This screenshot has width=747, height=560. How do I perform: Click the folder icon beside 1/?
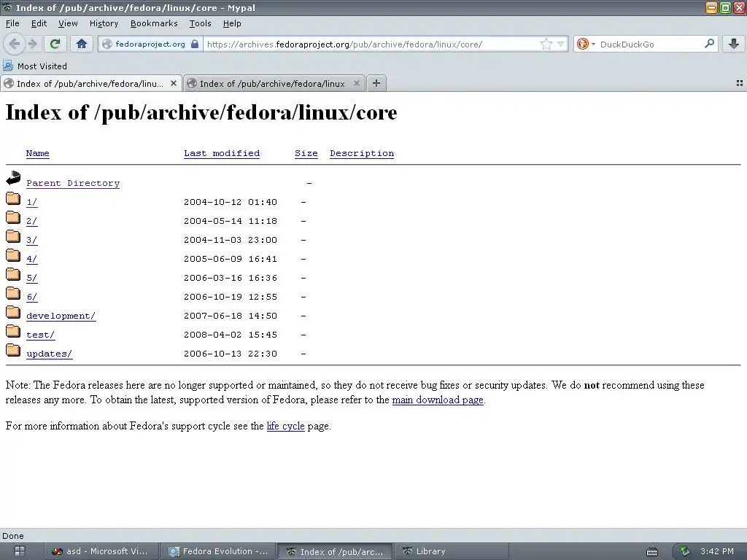point(13,198)
